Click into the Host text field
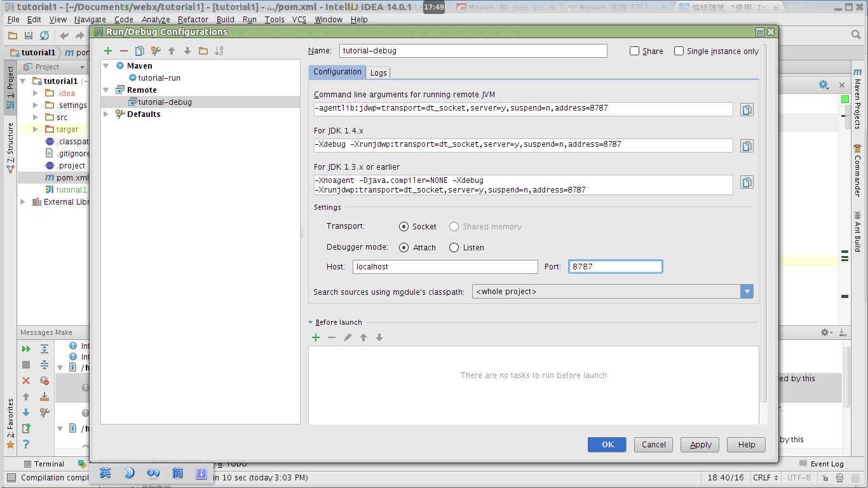 pos(445,267)
